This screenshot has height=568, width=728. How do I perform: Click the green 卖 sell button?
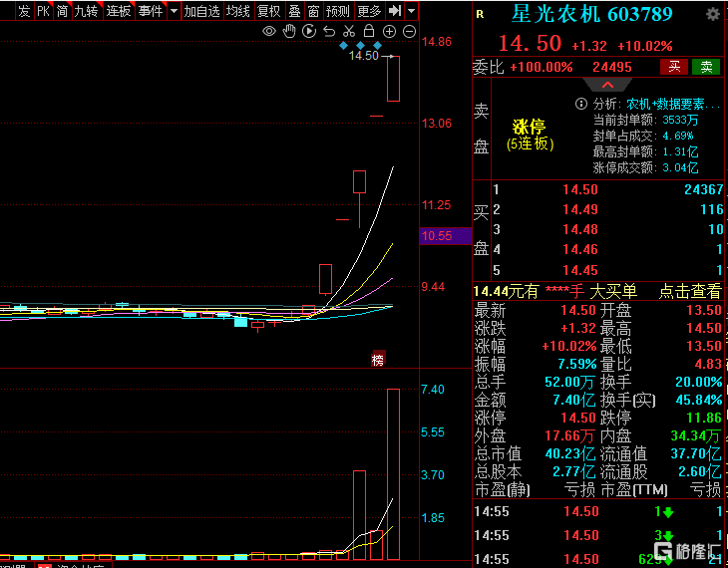706,67
